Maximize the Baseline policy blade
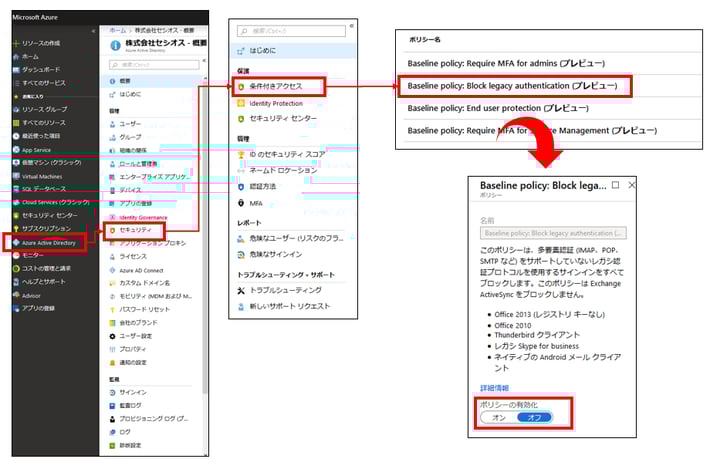This screenshot has height=469, width=710. [615, 185]
